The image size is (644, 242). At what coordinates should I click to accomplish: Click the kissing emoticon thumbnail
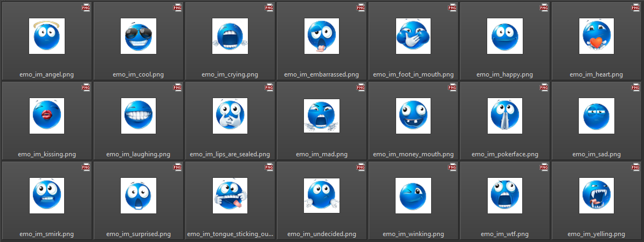(47, 116)
